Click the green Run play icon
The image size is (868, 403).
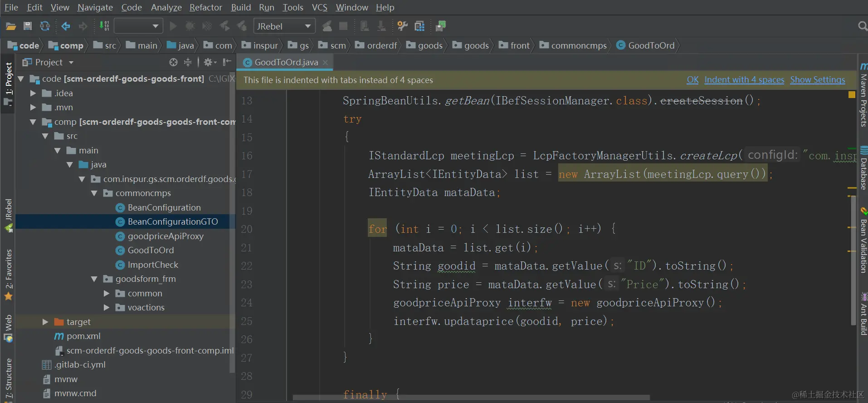tap(173, 26)
